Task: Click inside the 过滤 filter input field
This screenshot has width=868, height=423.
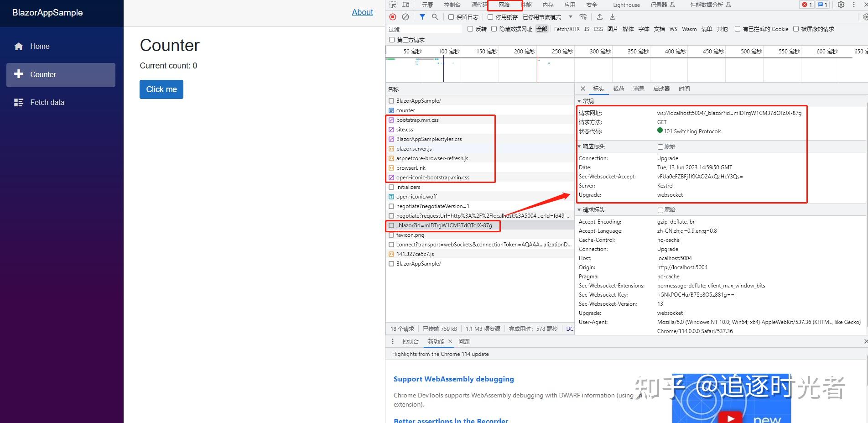Action: coord(424,29)
